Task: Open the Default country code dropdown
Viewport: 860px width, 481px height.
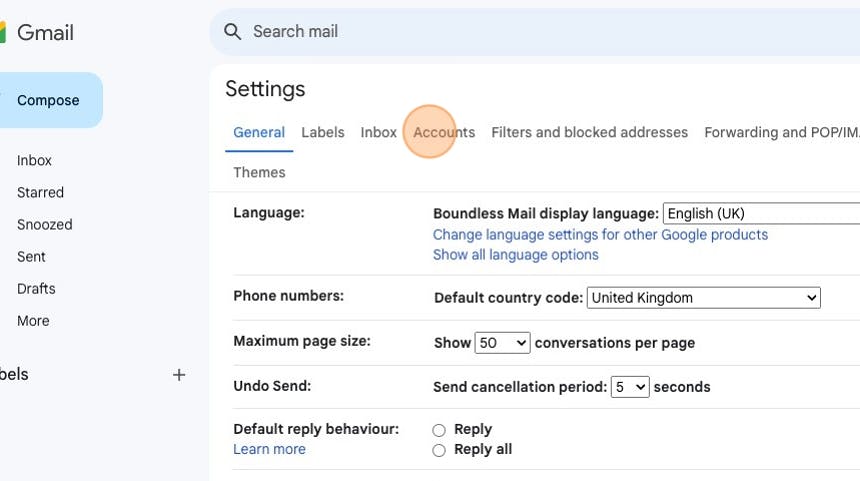Action: (x=704, y=298)
